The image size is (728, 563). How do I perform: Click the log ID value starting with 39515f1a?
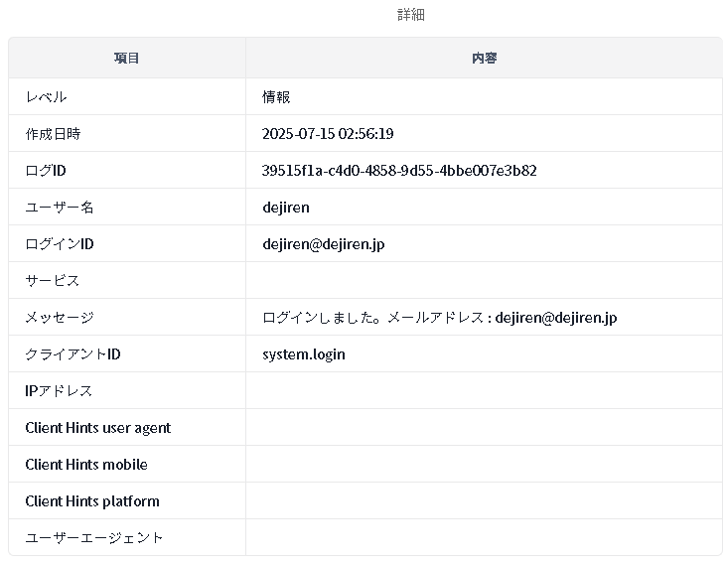click(x=399, y=171)
